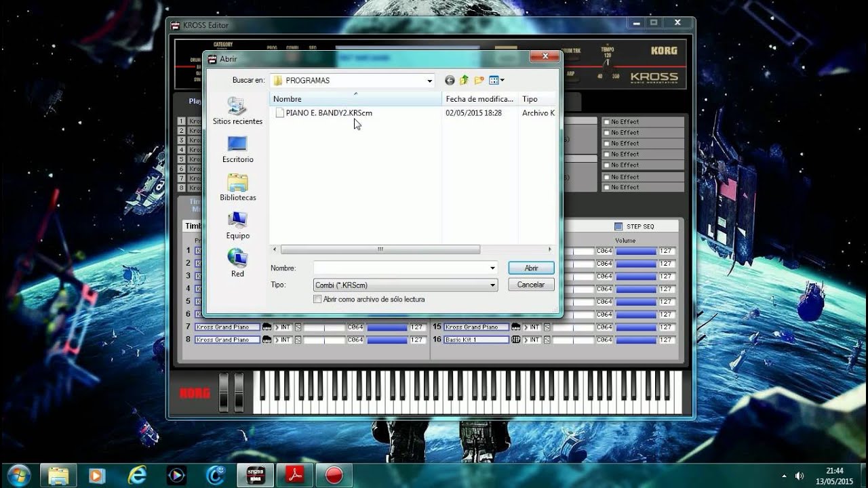Open the view menu icon in dialog toolbar
This screenshot has height=488, width=868.
click(x=496, y=80)
